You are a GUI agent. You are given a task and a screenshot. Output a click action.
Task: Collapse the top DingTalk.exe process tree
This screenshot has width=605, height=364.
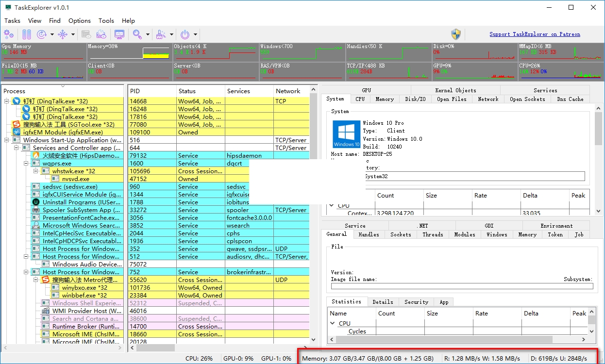7,101
